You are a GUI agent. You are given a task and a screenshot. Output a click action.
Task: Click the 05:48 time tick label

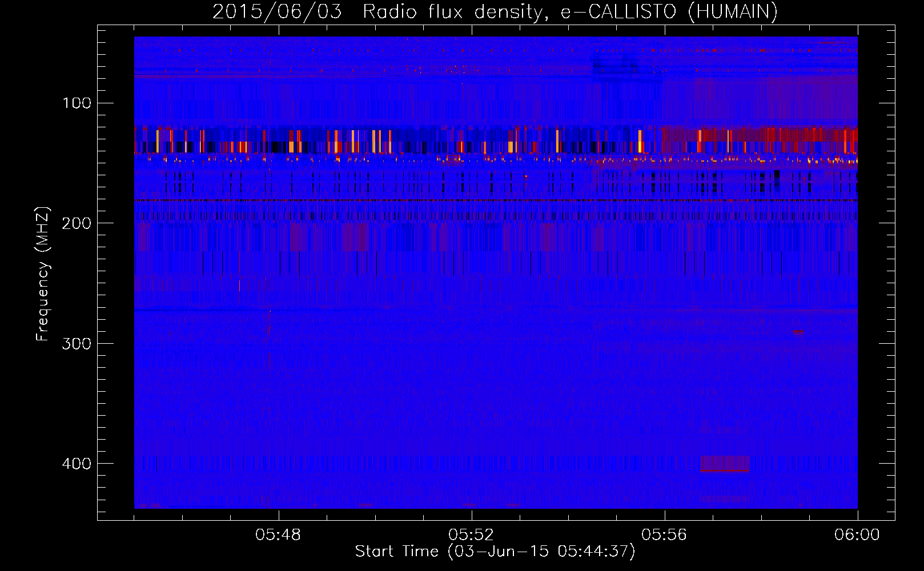tap(278, 535)
